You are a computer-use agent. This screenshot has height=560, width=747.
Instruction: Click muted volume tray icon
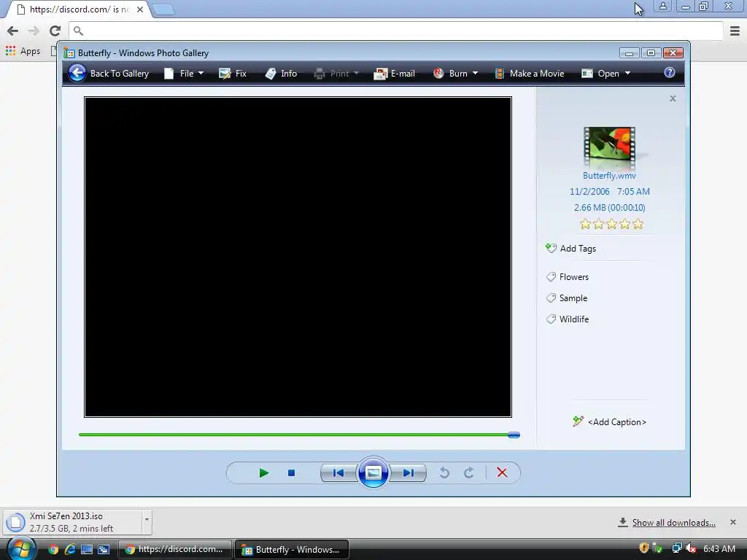691,548
